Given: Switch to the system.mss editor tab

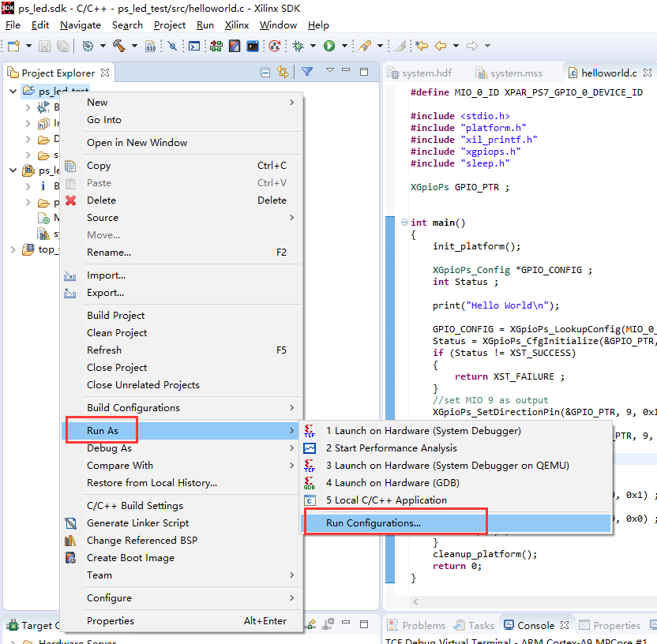Looking at the screenshot, I should click(x=509, y=73).
